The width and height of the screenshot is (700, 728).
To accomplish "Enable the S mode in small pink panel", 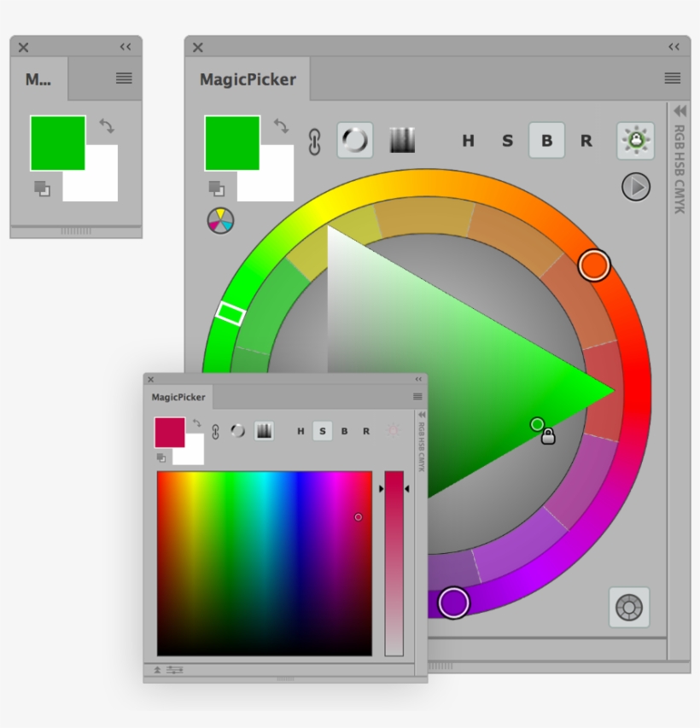I will 322,431.
